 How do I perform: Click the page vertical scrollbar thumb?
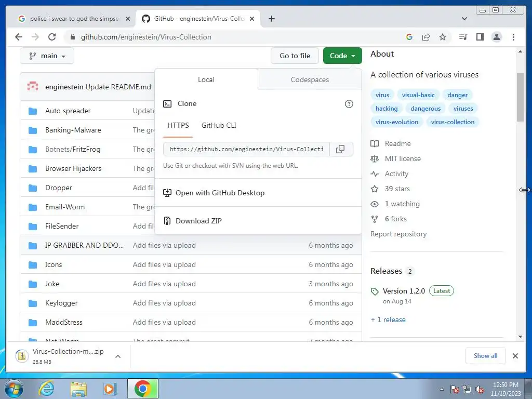pos(520,97)
